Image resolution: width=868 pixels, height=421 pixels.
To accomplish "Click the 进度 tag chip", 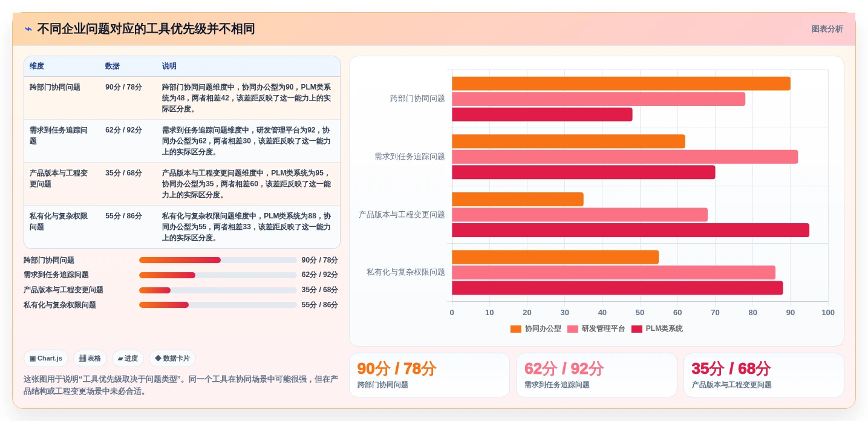I will click(128, 358).
